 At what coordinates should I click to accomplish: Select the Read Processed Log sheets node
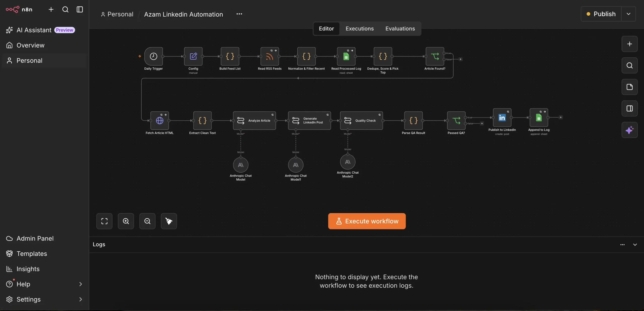(346, 56)
